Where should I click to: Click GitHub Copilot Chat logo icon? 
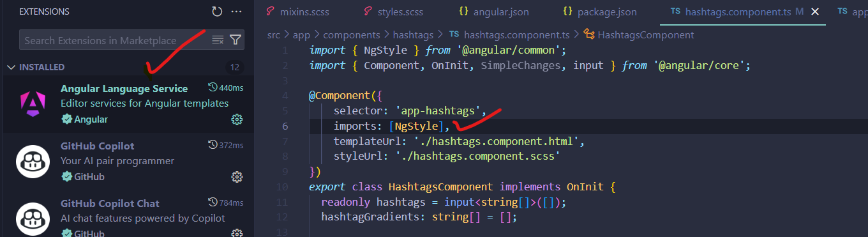[x=32, y=220]
